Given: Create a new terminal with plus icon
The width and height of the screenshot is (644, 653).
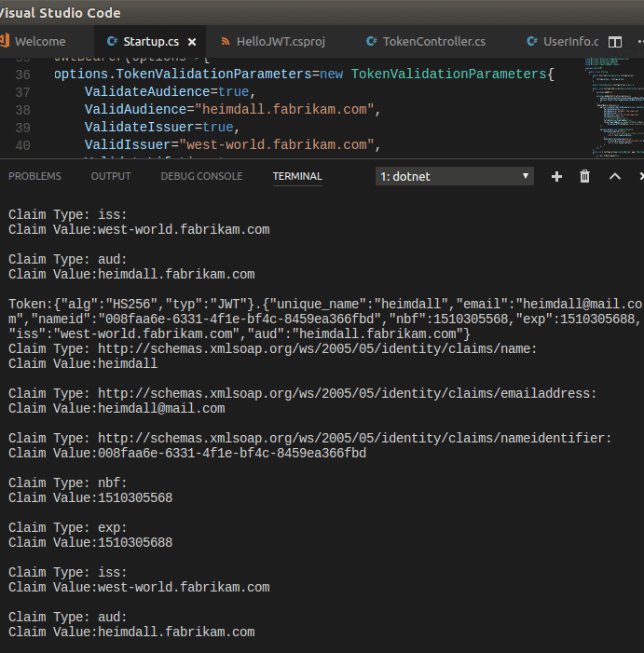Looking at the screenshot, I should click(556, 176).
